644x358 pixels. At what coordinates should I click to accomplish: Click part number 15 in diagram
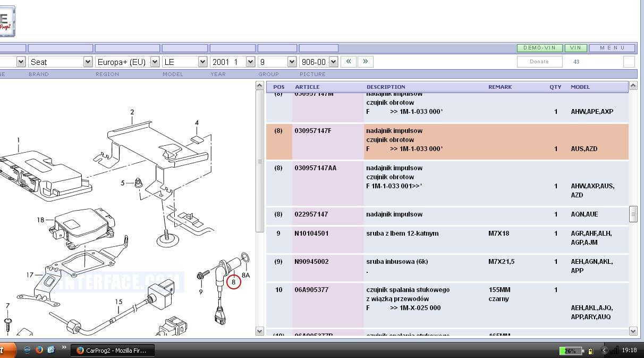click(x=119, y=302)
